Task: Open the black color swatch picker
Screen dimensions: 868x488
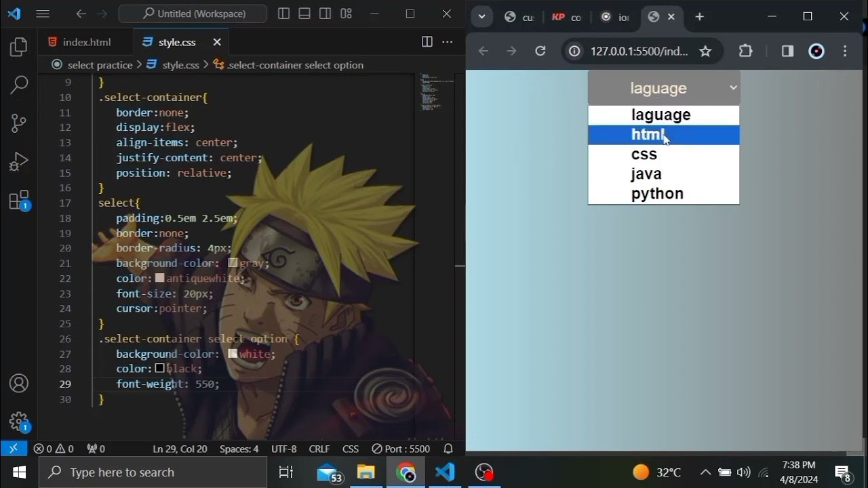Action: [x=159, y=368]
